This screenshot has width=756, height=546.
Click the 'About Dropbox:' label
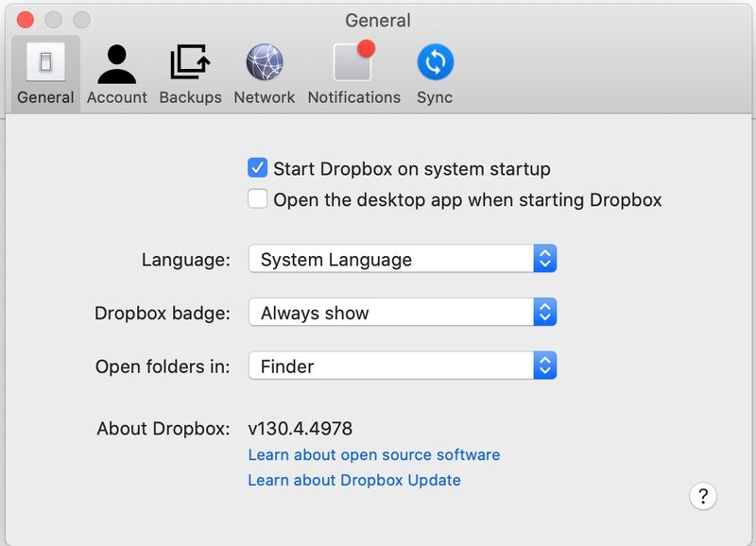pos(163,429)
